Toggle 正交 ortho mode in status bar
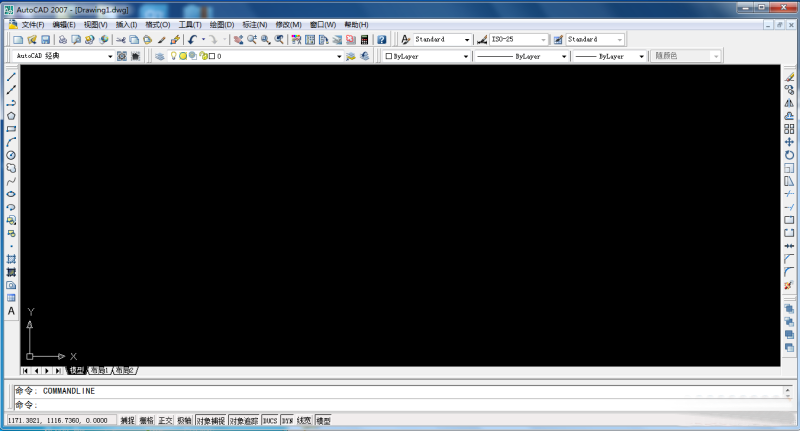This screenshot has width=800, height=431. [165, 421]
